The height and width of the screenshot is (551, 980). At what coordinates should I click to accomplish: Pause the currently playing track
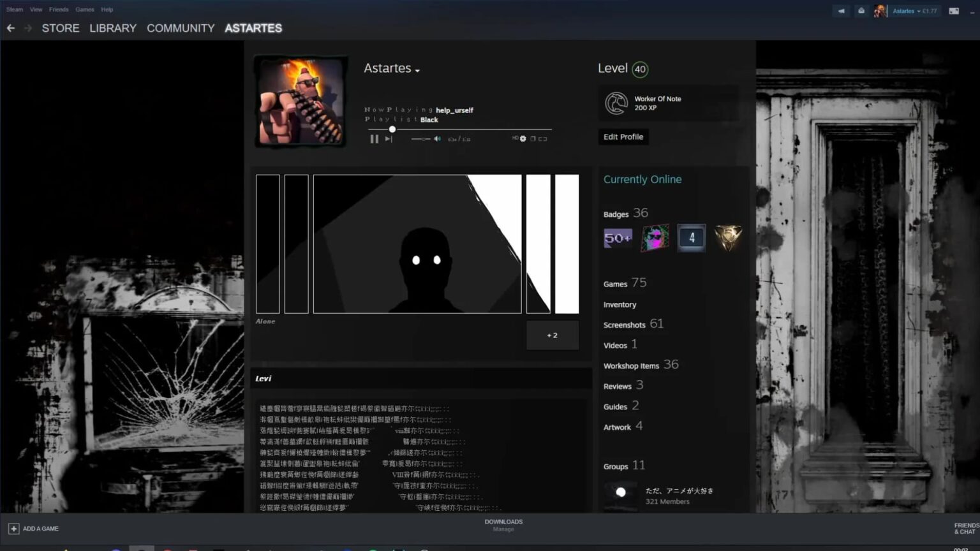[374, 138]
